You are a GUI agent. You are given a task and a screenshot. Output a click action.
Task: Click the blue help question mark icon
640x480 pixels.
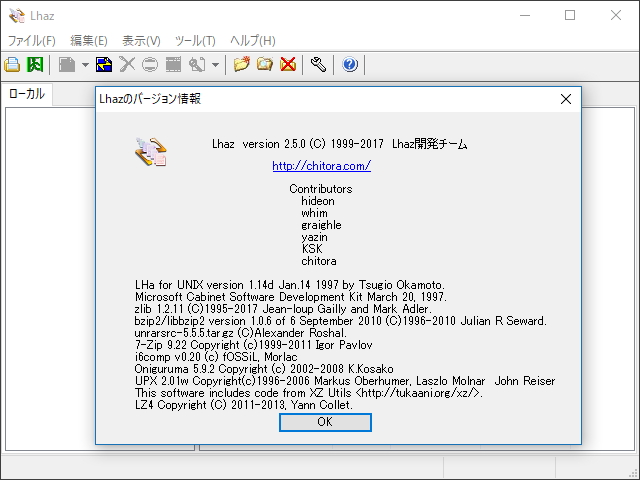coord(350,64)
